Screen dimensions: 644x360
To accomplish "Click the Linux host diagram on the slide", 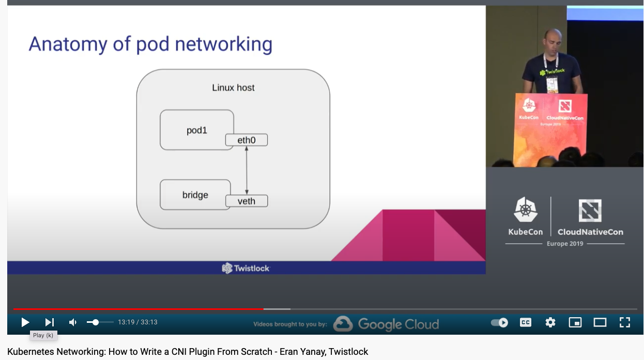I will 233,149.
